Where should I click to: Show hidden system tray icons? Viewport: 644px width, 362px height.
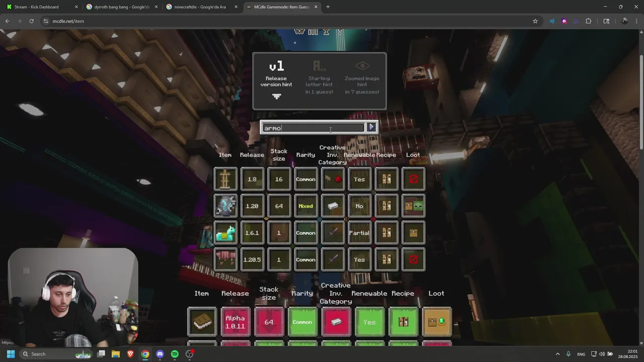pos(557,354)
